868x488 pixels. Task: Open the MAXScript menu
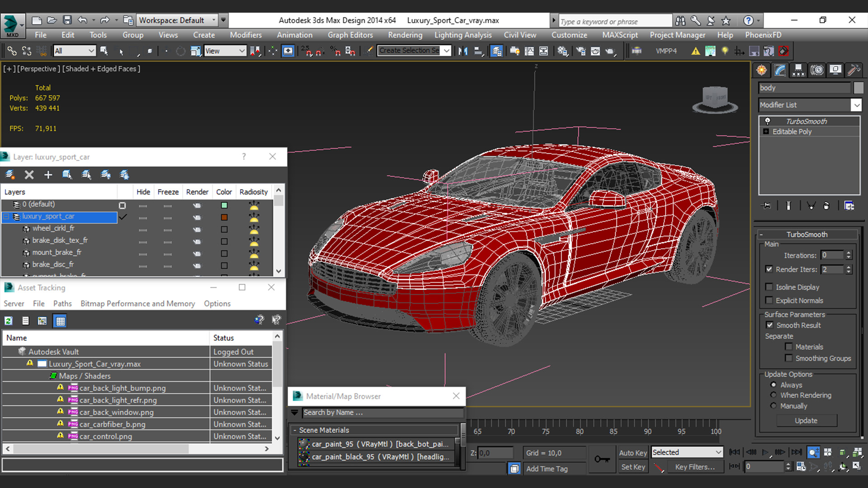(620, 35)
